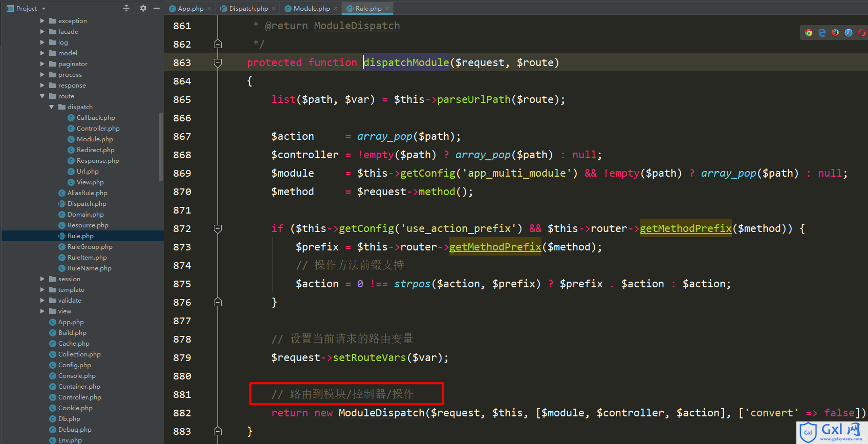Open in Chrome browser icon
This screenshot has width=868, height=444.
point(809,33)
